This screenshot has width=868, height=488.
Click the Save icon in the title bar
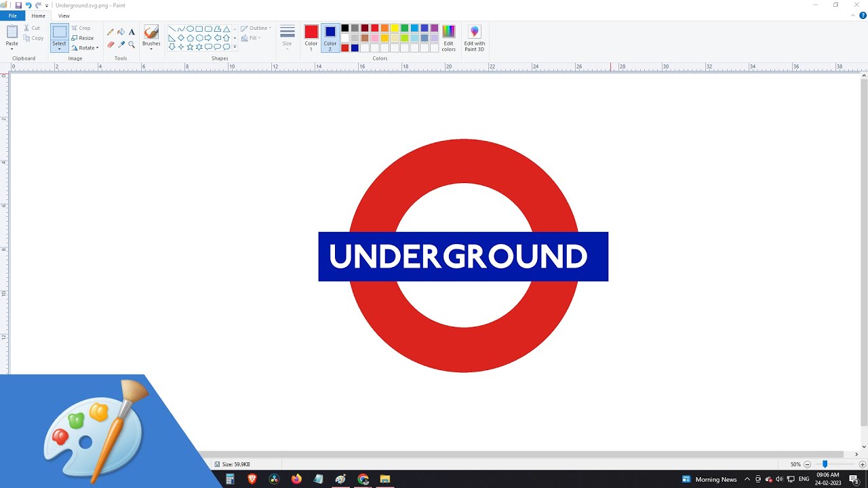(18, 5)
